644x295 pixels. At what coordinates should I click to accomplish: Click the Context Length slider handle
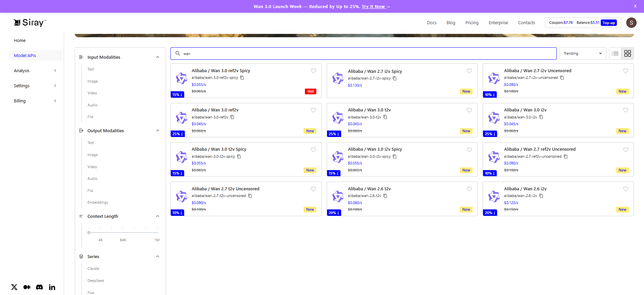point(89,232)
